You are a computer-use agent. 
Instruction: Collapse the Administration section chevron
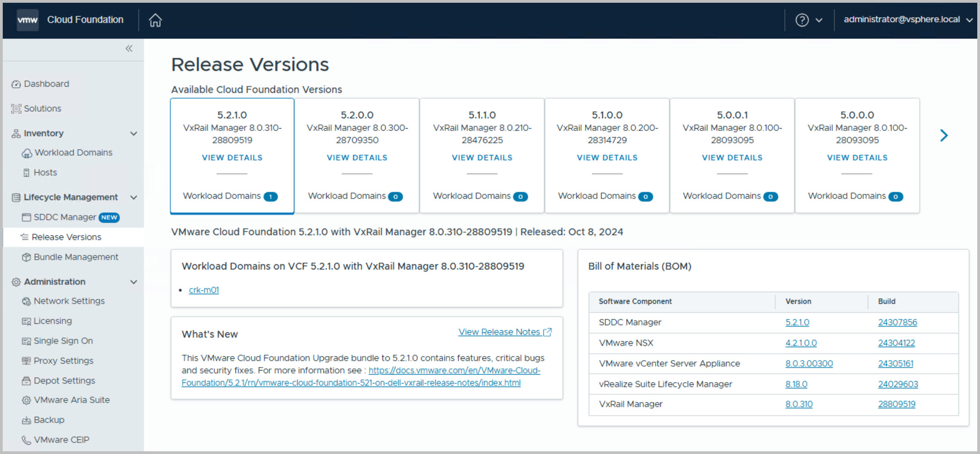click(134, 282)
